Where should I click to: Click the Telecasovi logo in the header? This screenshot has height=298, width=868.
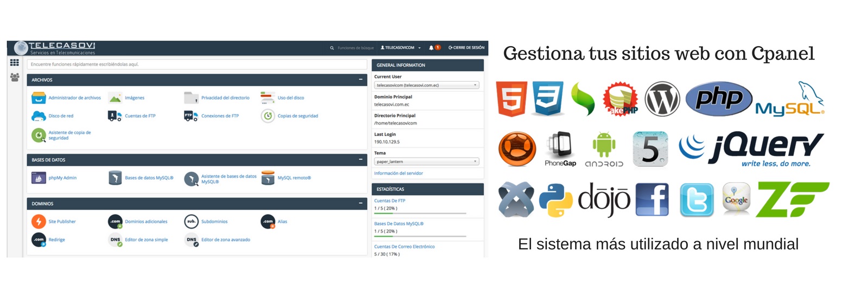coord(55,48)
